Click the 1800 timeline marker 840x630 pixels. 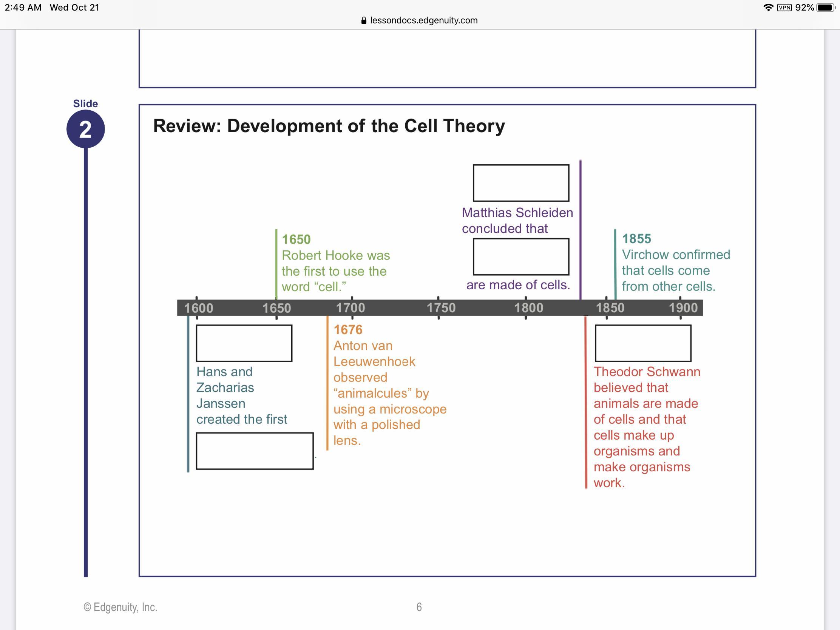[529, 308]
